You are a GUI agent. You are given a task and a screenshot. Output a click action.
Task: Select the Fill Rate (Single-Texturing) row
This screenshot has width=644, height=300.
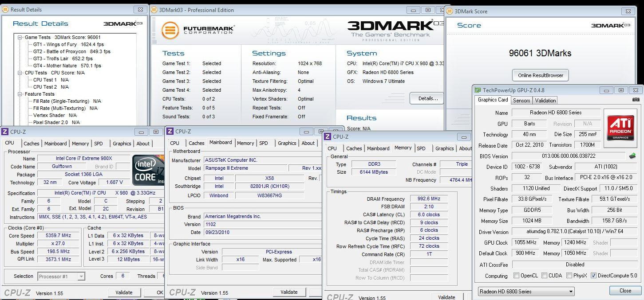[67, 101]
